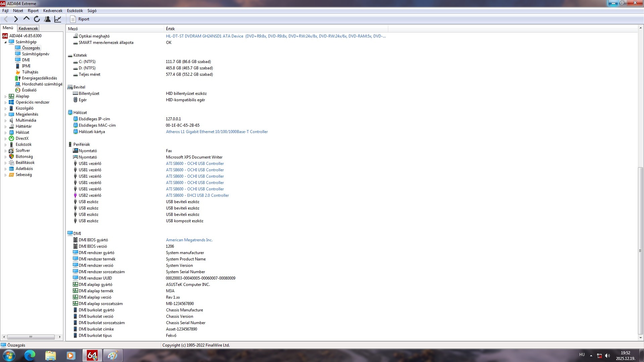
Task: Open the Eszközök menu
Action: coord(75,11)
